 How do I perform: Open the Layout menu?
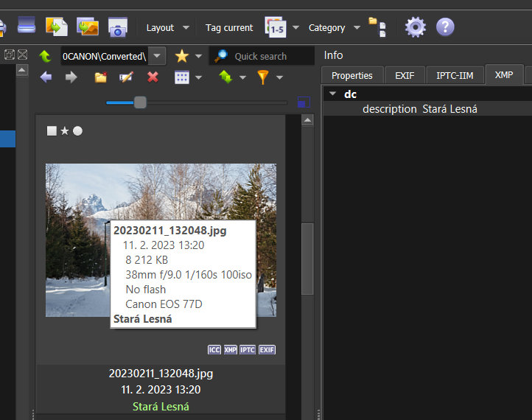(x=160, y=27)
